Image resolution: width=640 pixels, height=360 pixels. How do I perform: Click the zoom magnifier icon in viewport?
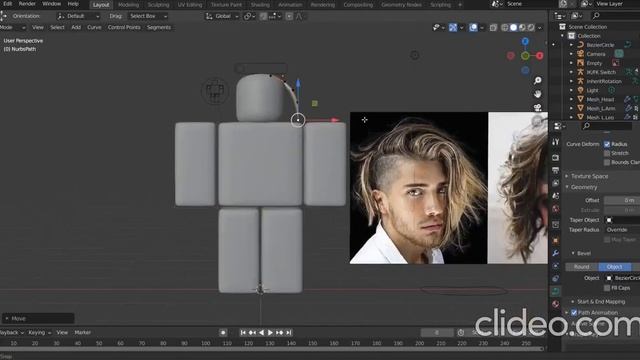coord(538,80)
